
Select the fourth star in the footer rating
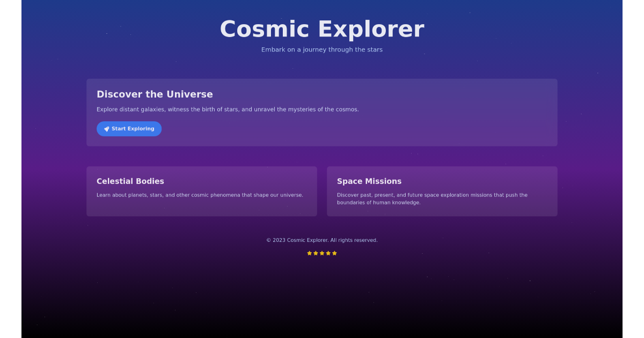[x=328, y=253]
